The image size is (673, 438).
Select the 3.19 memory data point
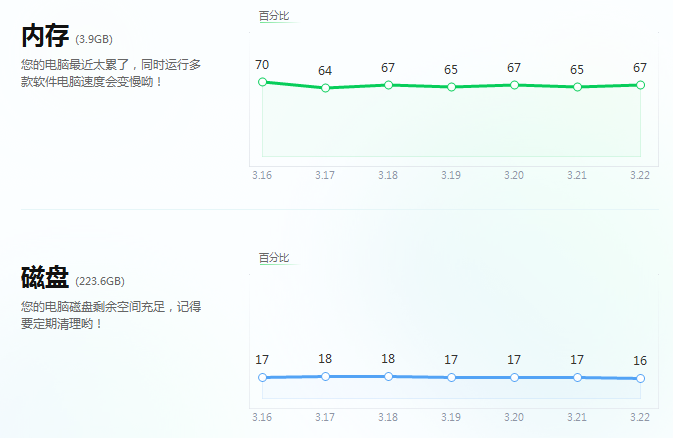[451, 87]
